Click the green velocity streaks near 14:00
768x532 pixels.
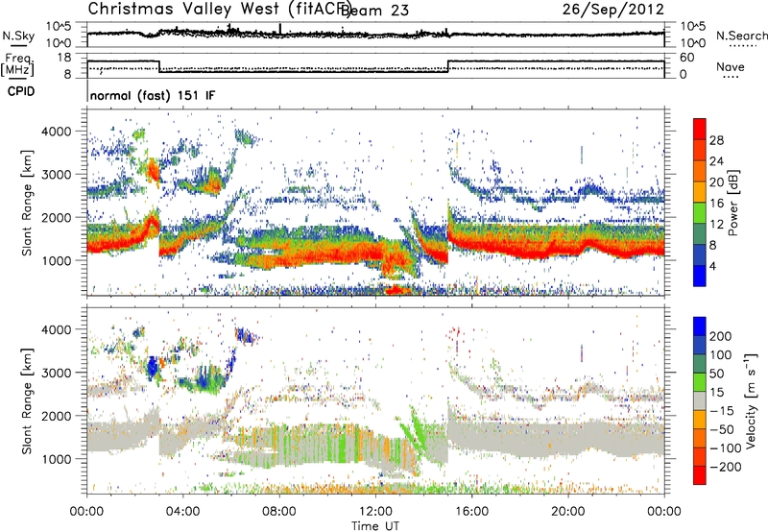[x=414, y=431]
